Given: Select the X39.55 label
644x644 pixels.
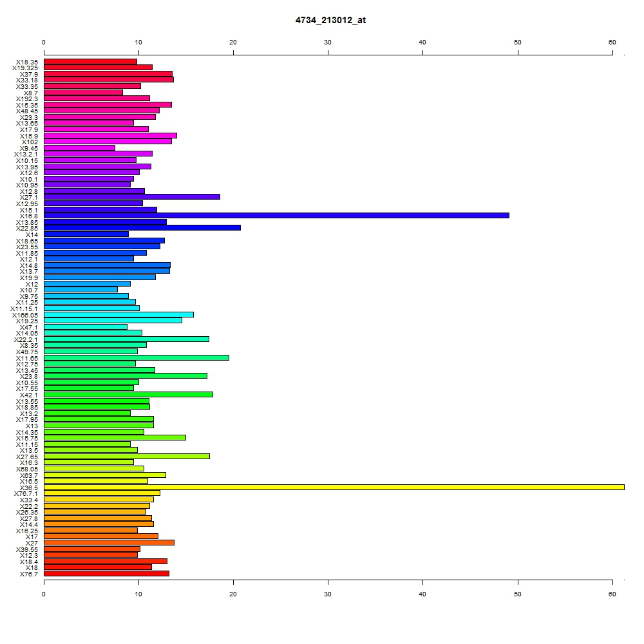Looking at the screenshot, I should pos(26,549).
